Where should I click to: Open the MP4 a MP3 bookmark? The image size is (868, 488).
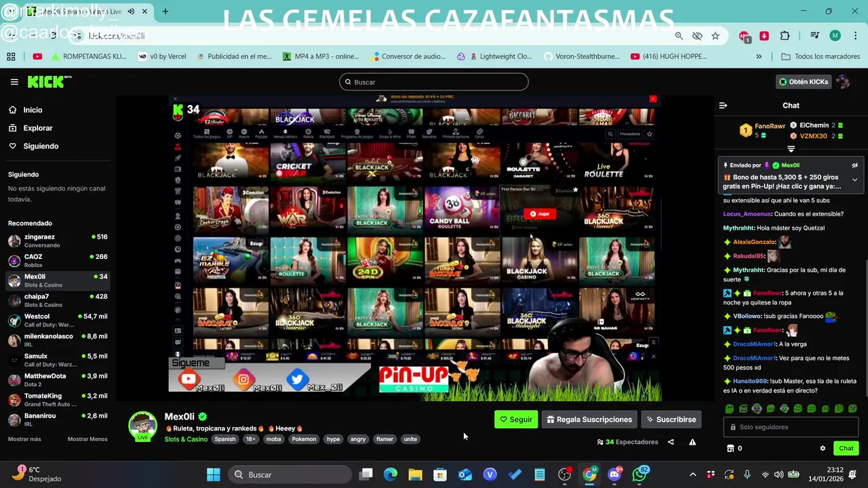click(x=320, y=56)
